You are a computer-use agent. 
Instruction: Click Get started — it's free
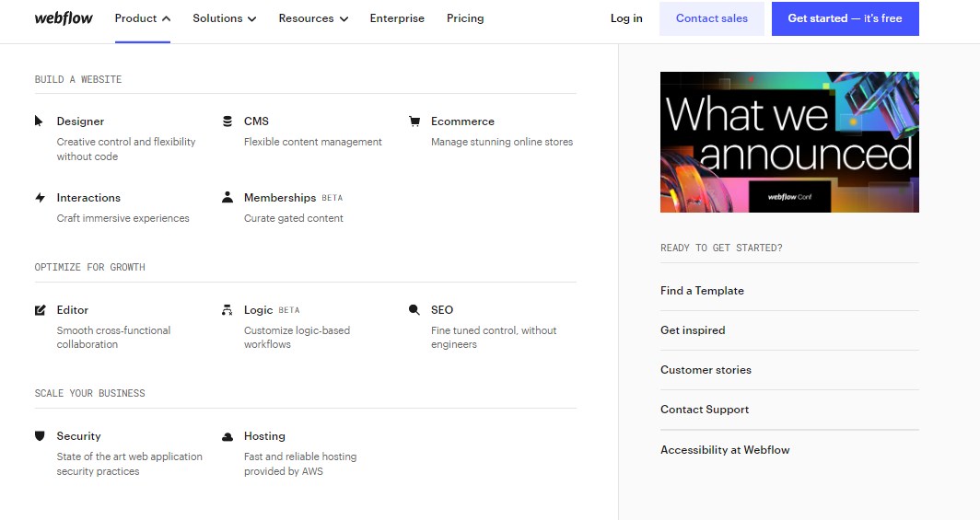click(x=845, y=18)
